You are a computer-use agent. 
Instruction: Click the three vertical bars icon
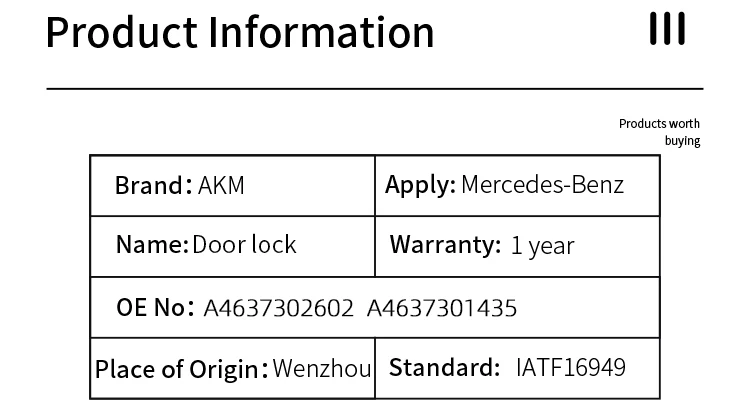(667, 29)
